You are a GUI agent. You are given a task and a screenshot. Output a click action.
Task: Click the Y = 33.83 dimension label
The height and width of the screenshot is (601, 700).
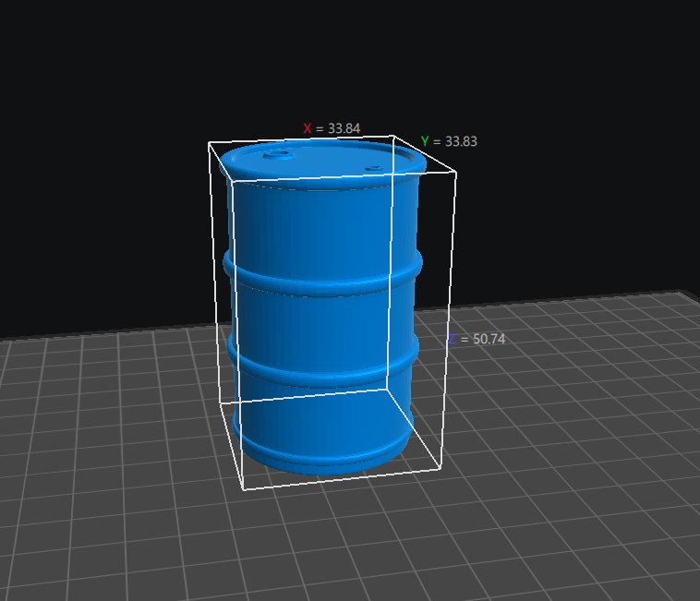coord(449,141)
